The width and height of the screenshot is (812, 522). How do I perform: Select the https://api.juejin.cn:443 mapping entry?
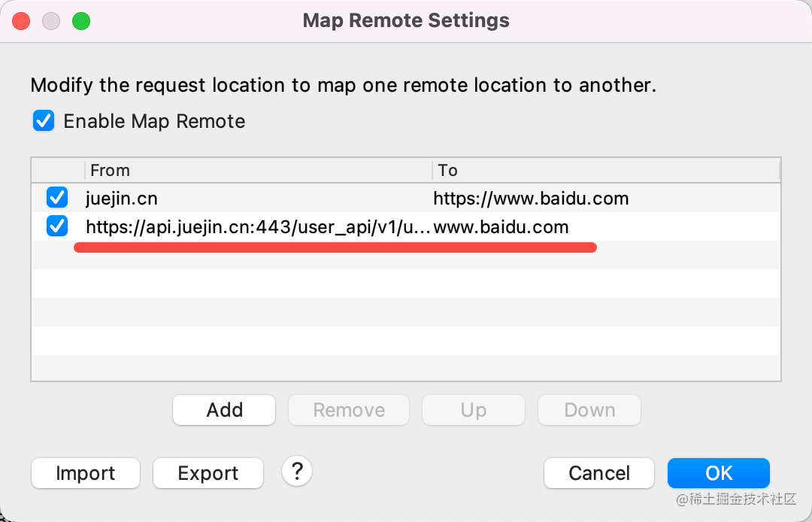(258, 227)
